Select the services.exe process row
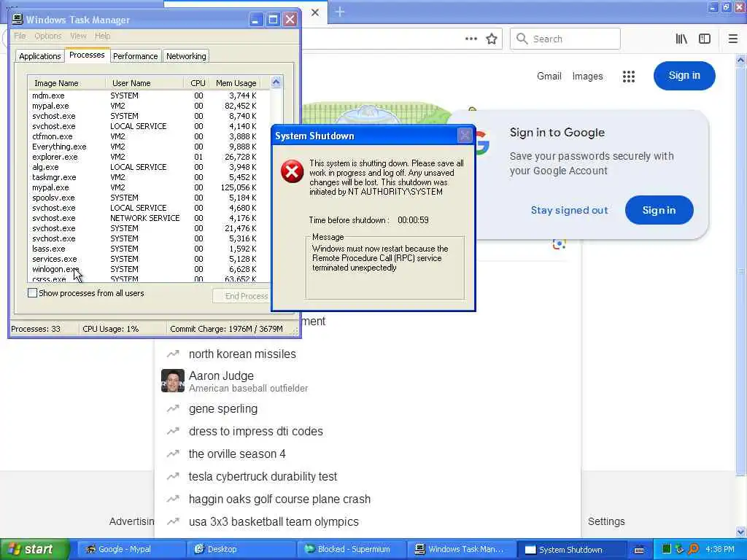The image size is (747, 560). [x=149, y=259]
